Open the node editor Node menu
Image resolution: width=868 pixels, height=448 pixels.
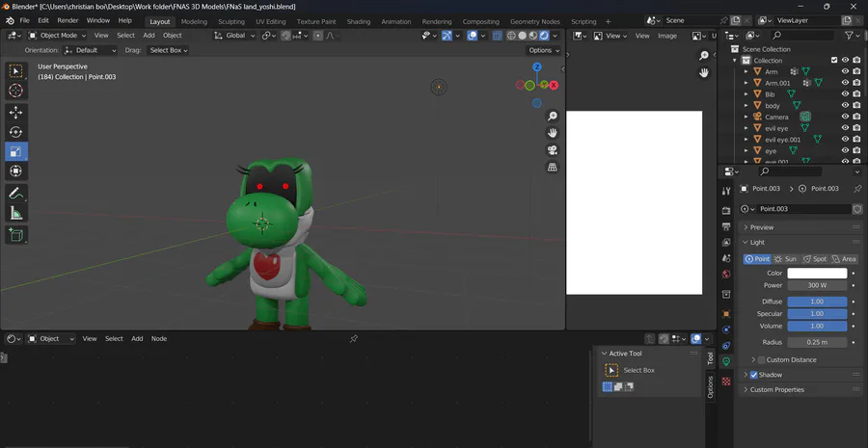pos(159,338)
